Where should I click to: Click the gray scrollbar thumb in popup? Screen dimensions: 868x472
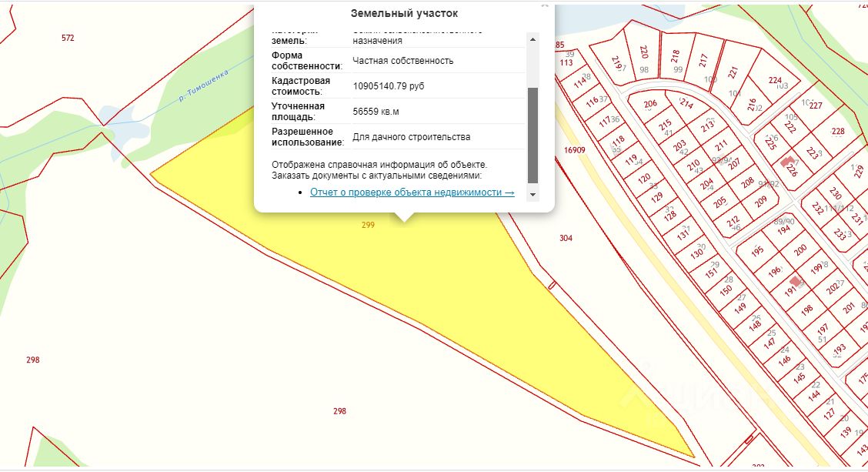(532, 135)
